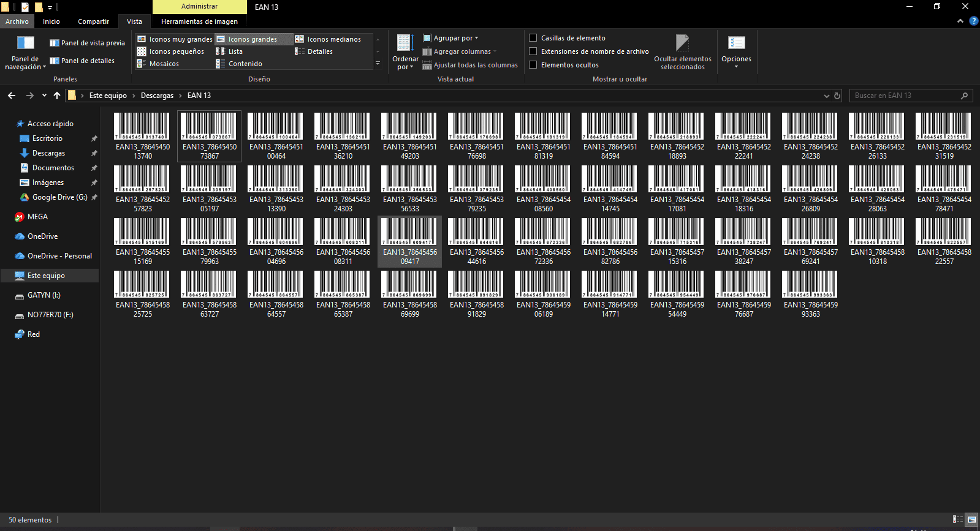Go up one folder with the arrow
The image size is (980, 531).
coord(57,96)
